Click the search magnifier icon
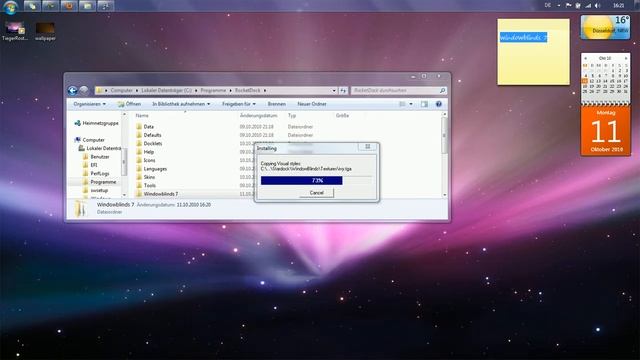This screenshot has width=640, height=360. coord(442,90)
